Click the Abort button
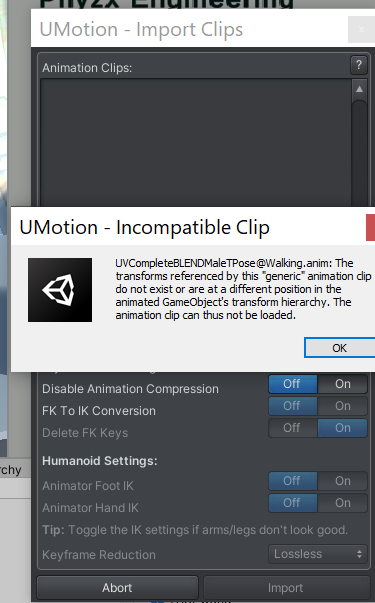 117,588
